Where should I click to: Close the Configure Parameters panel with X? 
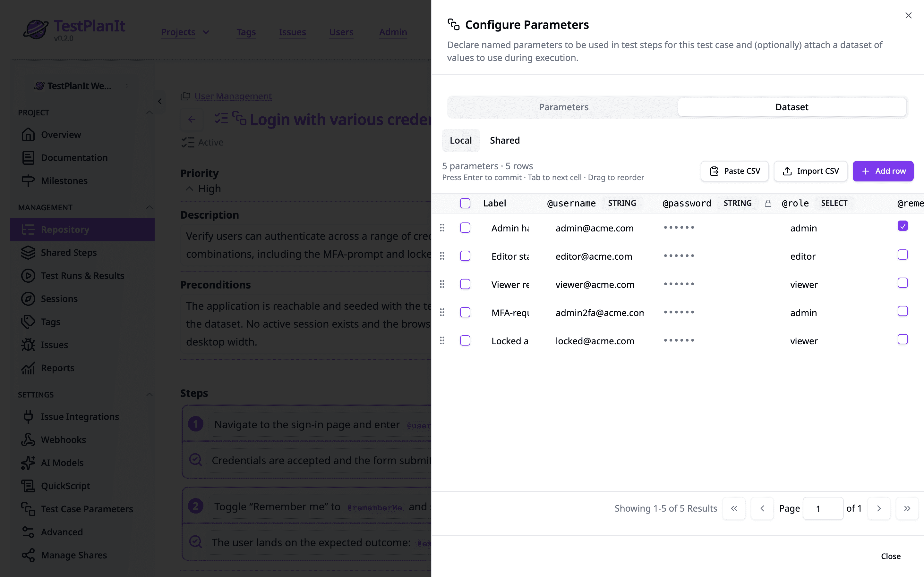908,15
